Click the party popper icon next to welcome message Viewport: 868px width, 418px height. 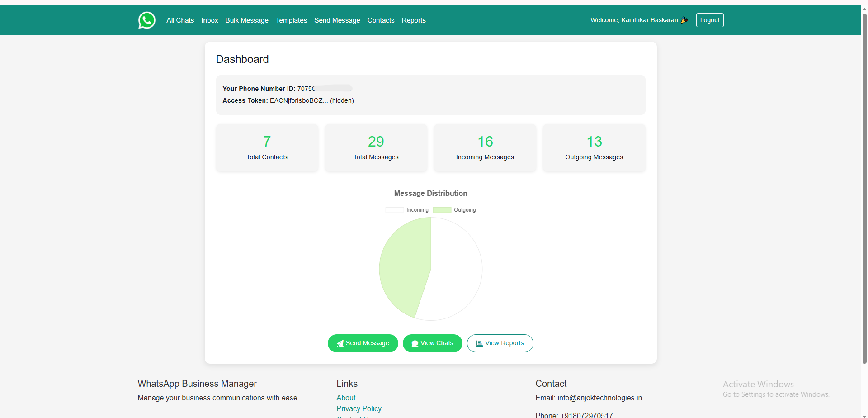[684, 20]
